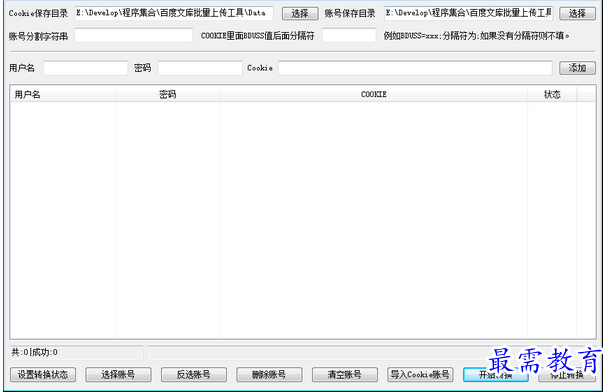Click the 账号分割字符串 label
This screenshot has width=610, height=392.
click(x=38, y=36)
